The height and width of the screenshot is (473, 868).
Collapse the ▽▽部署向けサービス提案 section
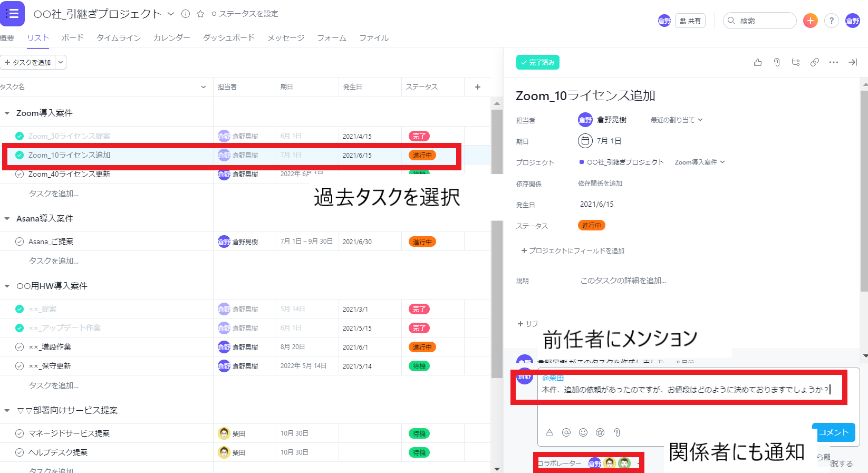tap(7, 410)
